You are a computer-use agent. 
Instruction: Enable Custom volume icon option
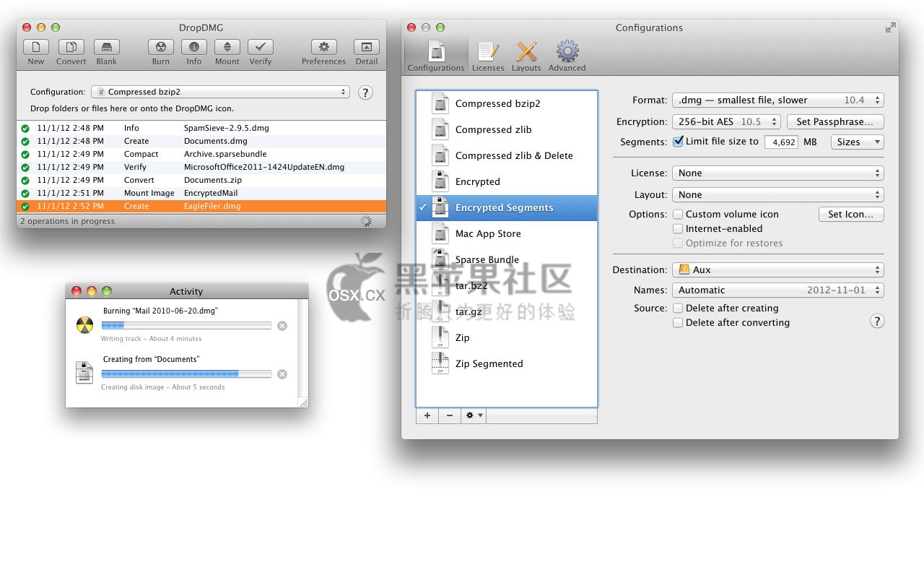678,215
